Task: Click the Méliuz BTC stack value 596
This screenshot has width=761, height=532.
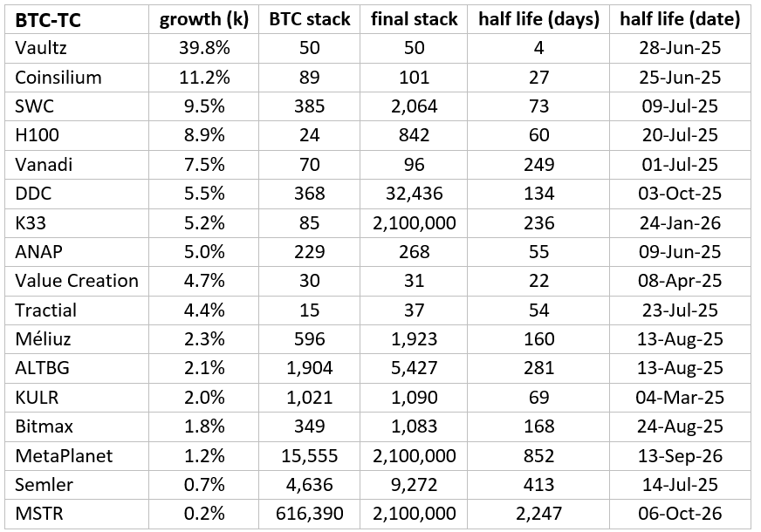Action: [x=309, y=339]
